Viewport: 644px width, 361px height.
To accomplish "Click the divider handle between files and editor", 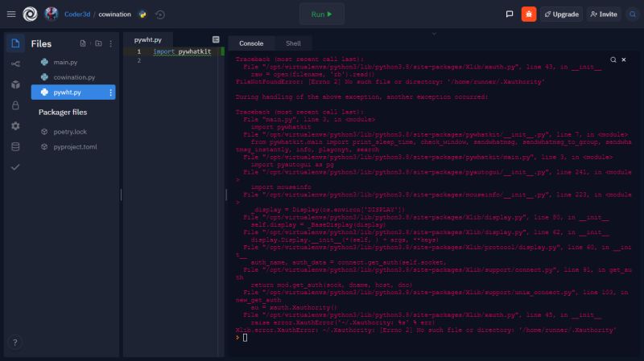I will [121, 195].
